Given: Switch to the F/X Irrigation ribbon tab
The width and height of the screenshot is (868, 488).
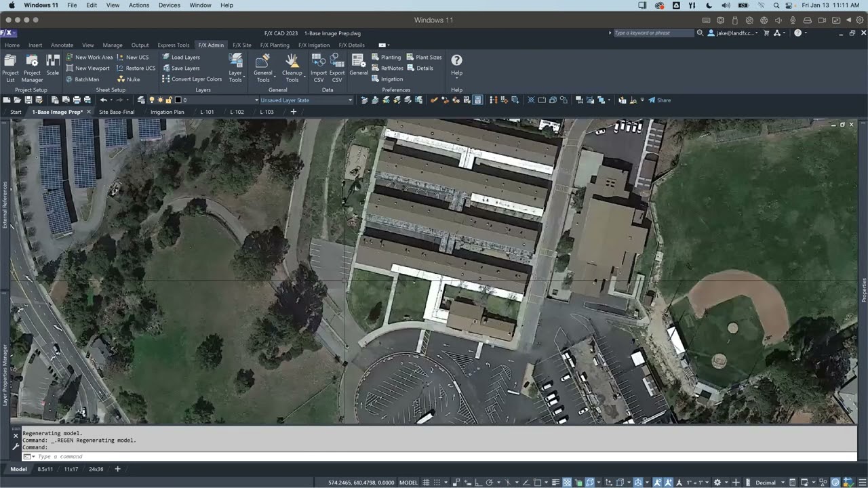Looking at the screenshot, I should [314, 45].
